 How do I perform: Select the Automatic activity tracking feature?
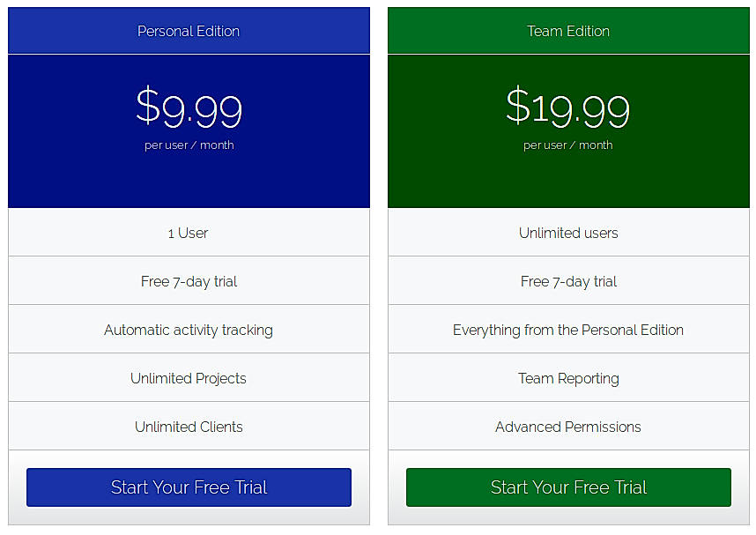[189, 330]
